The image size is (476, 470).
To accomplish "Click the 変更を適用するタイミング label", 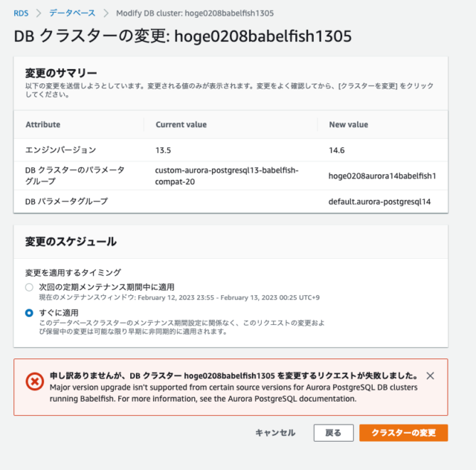I will pyautogui.click(x=73, y=272).
